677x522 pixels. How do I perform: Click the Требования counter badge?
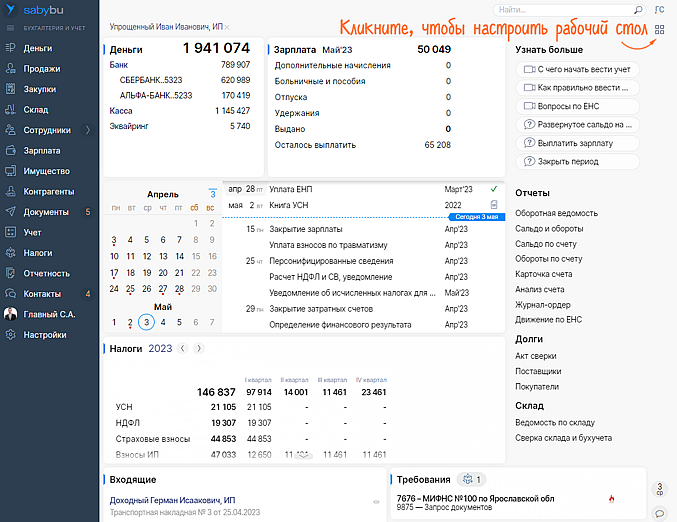coord(470,479)
